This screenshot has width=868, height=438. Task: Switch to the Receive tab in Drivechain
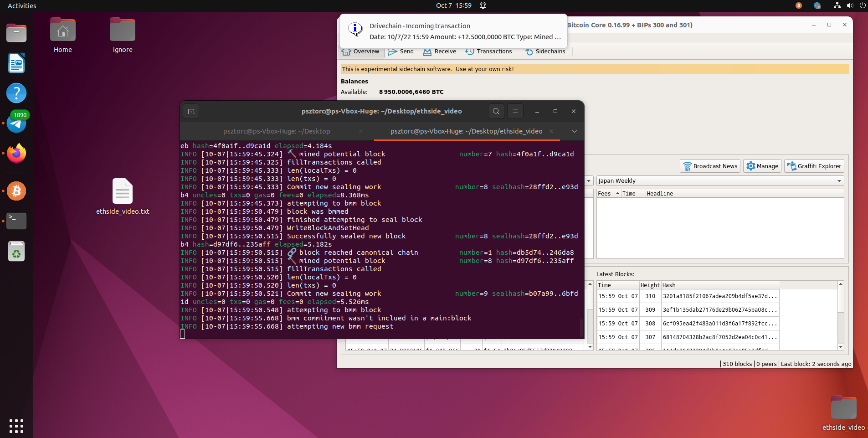coord(440,52)
